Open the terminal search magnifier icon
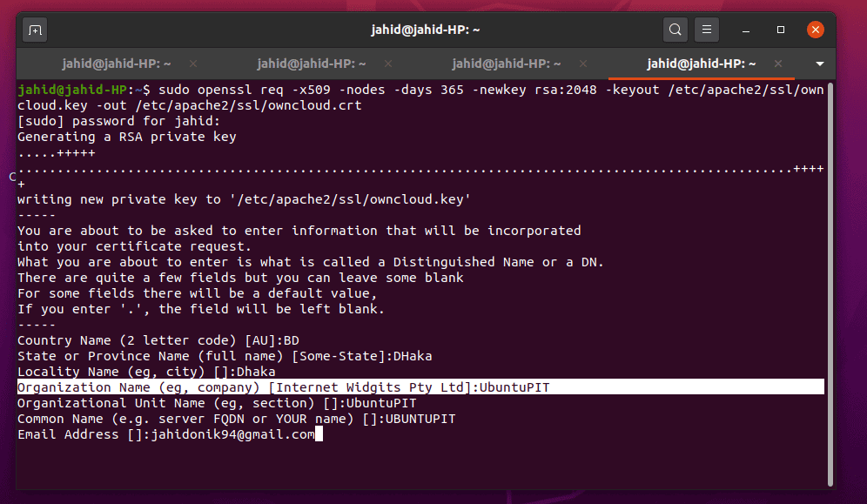The image size is (867, 504). click(675, 30)
